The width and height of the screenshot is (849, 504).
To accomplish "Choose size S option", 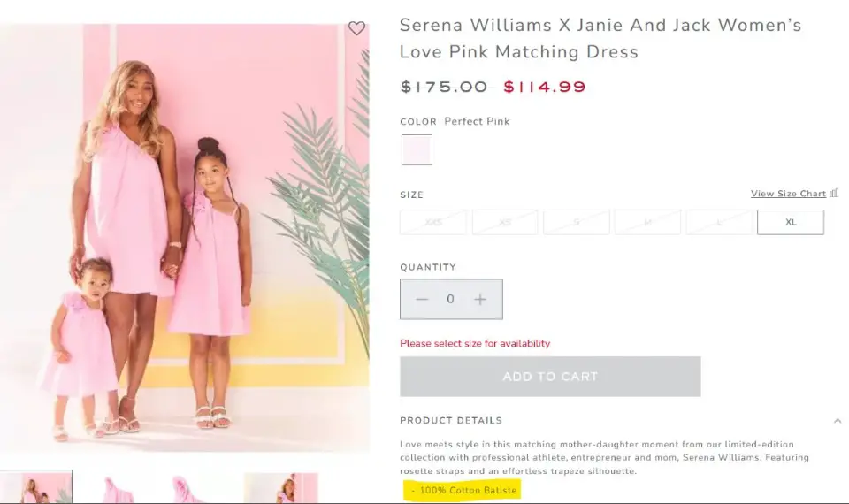I will [576, 222].
